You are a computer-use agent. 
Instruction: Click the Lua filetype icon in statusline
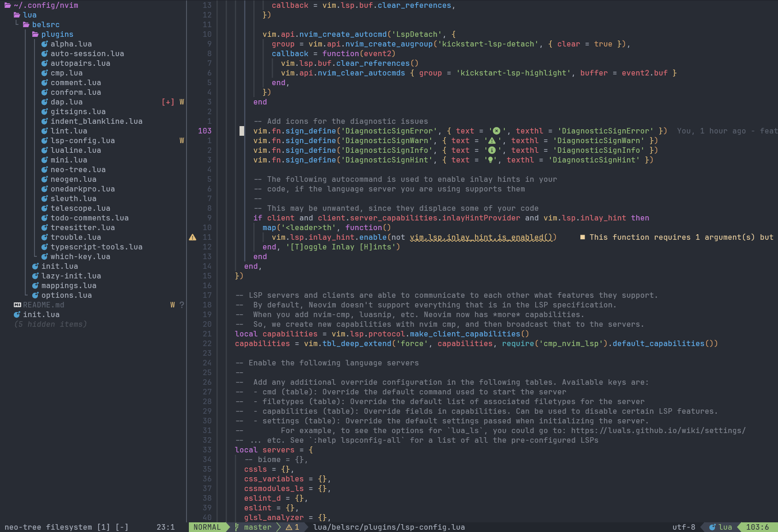712,527
